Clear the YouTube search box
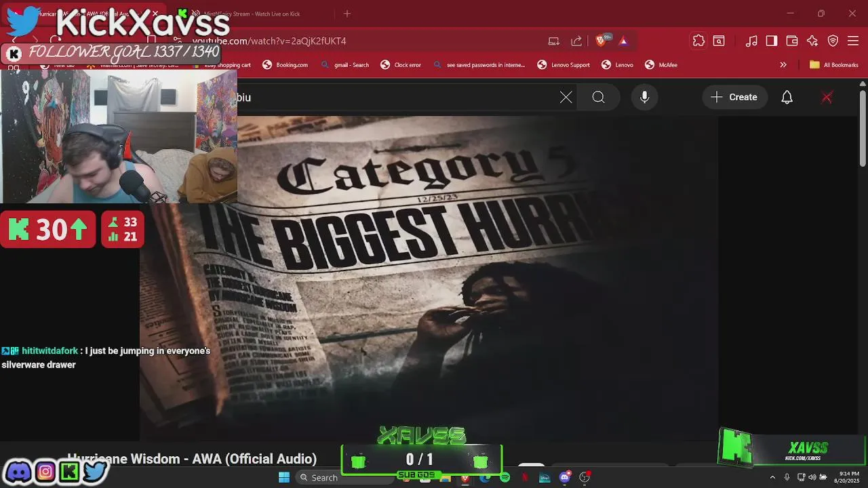 [x=566, y=98]
